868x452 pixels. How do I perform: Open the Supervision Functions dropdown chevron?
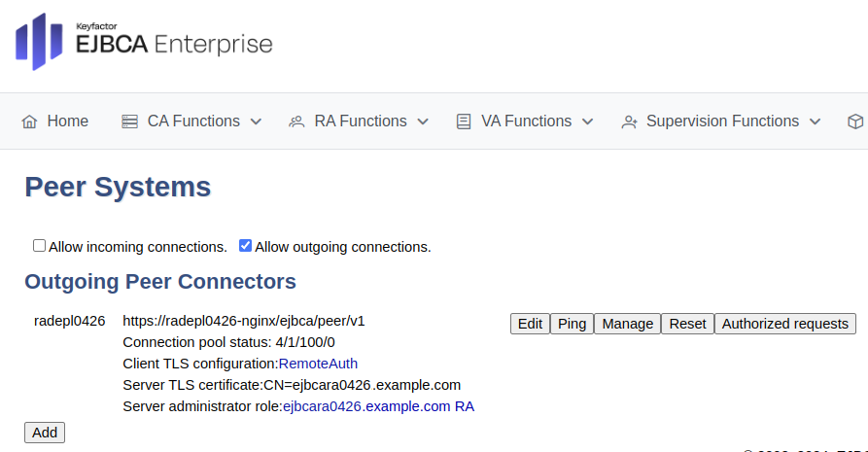(815, 122)
